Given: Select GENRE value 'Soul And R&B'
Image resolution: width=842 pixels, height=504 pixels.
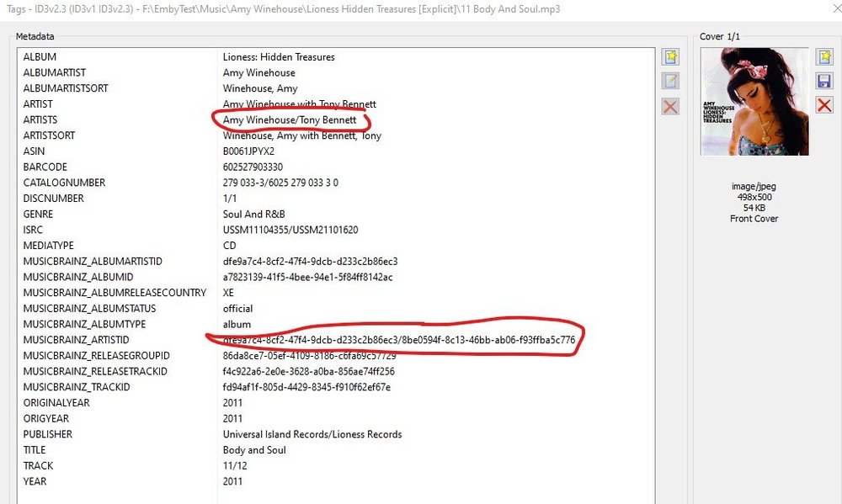Looking at the screenshot, I should [x=254, y=215].
